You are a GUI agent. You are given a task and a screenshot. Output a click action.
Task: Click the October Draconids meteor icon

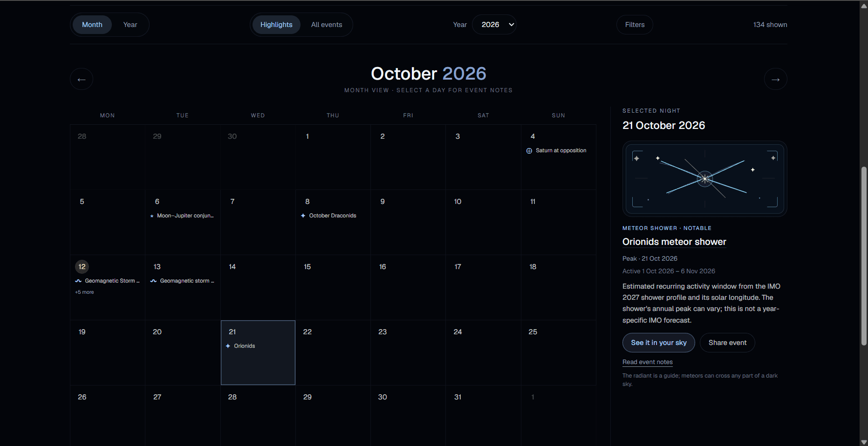303,216
